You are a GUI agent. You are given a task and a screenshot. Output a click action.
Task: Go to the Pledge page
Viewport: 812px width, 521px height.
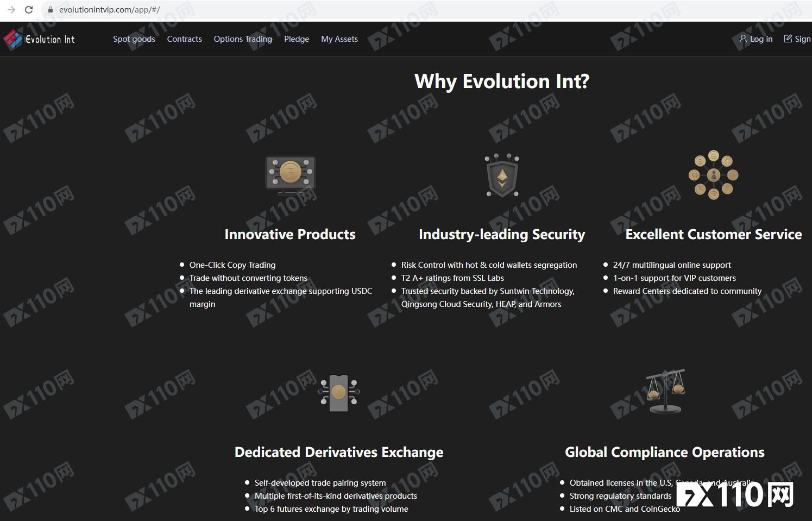297,39
